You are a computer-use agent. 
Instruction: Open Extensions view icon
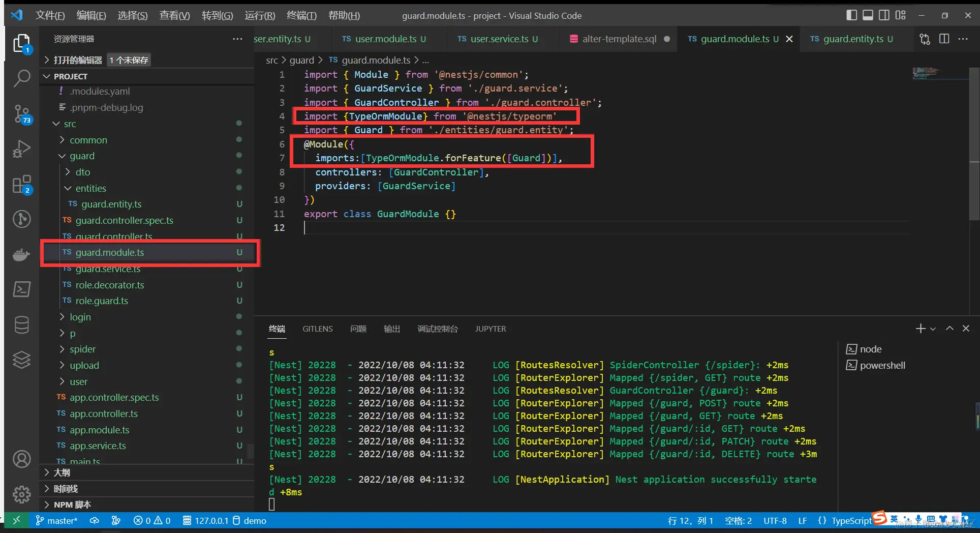tap(22, 184)
